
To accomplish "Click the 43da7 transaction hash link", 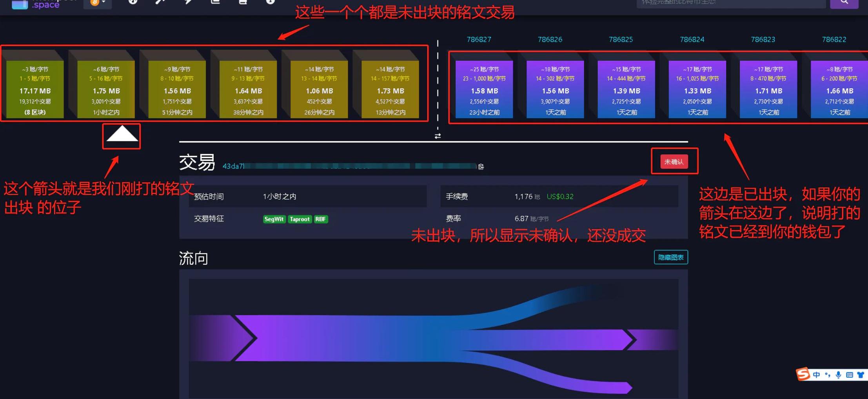I will 233,166.
